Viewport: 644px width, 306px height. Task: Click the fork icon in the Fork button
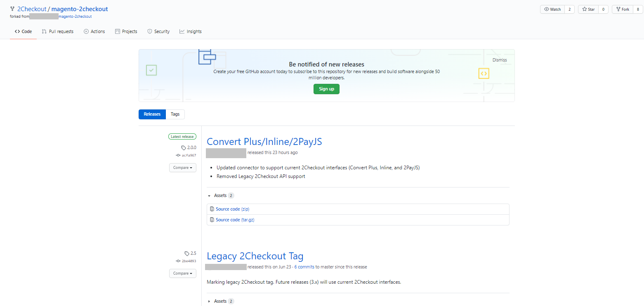618,9
